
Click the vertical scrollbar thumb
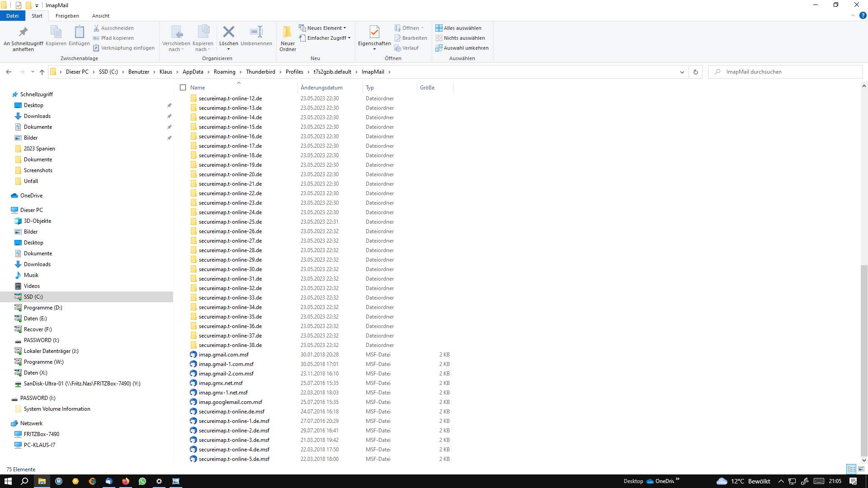coord(864,361)
